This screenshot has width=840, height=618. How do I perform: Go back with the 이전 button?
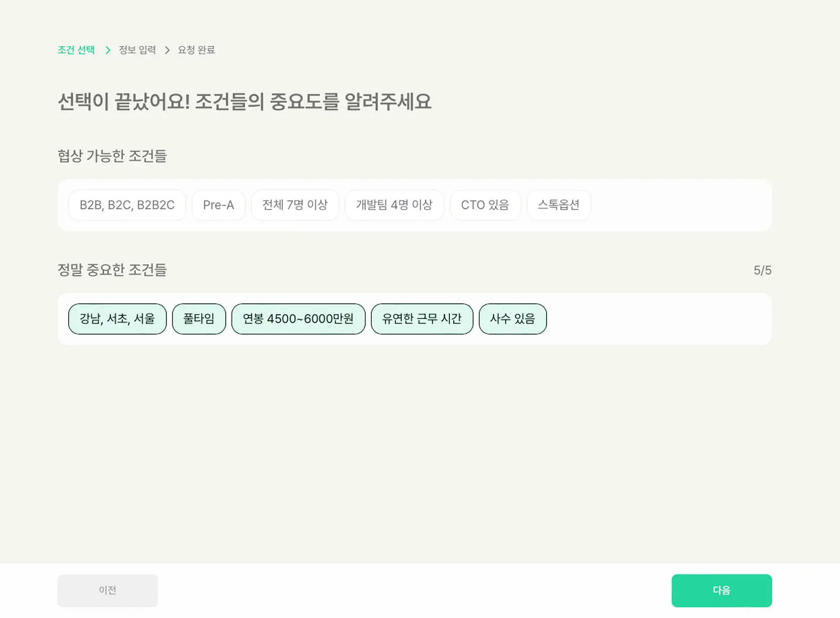108,591
